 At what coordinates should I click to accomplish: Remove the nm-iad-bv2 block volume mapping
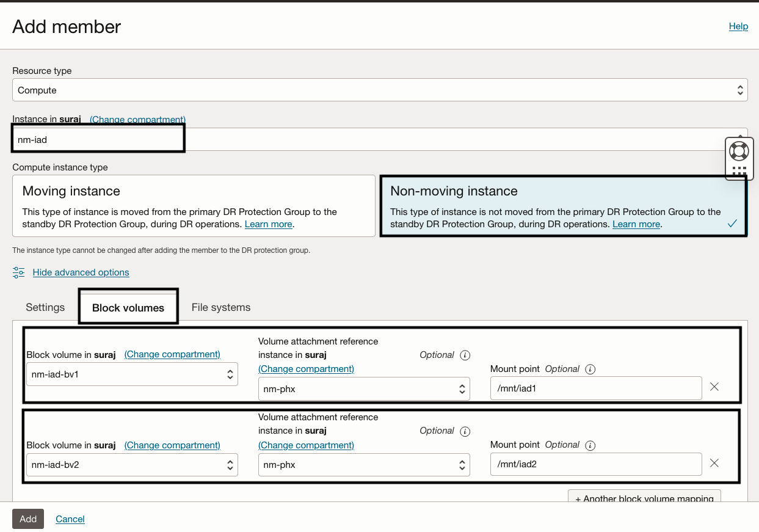point(714,463)
